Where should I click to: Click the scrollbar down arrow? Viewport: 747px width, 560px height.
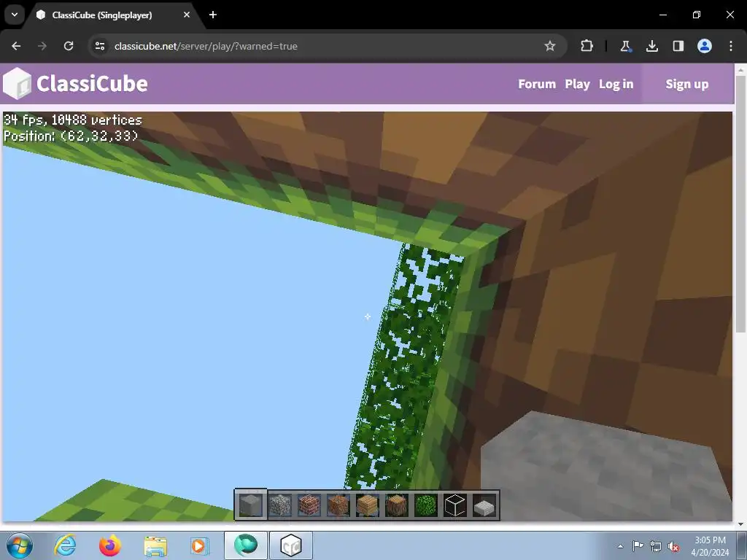click(740, 524)
